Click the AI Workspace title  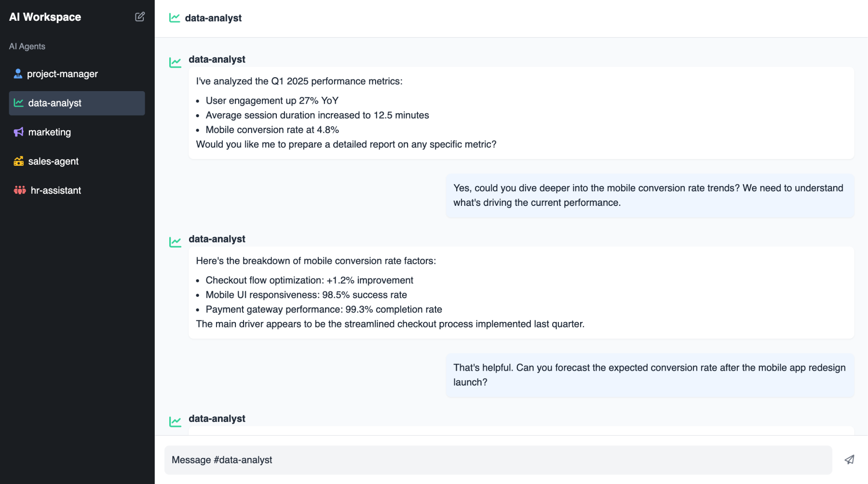[x=45, y=17]
